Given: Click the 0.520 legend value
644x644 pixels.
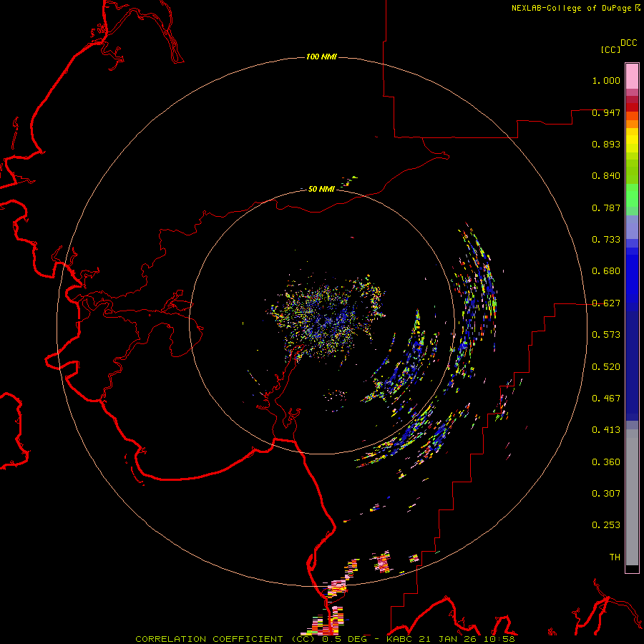Looking at the screenshot, I should coord(606,367).
